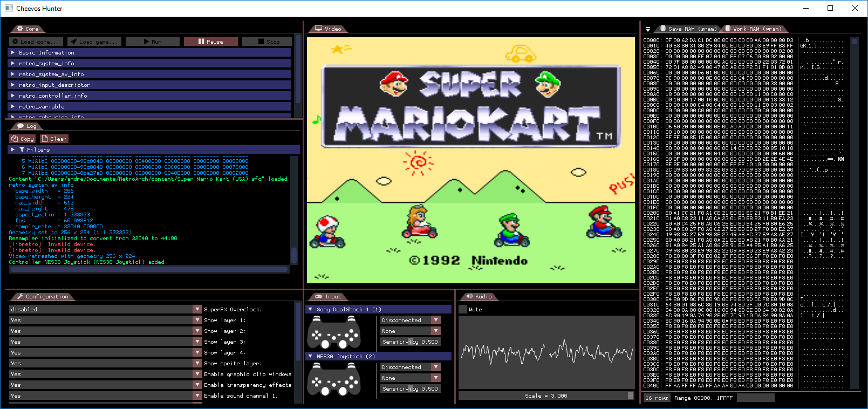Collapse the Sony DualShock 4 (1) section
This screenshot has width=868, height=409.
(x=378, y=309)
